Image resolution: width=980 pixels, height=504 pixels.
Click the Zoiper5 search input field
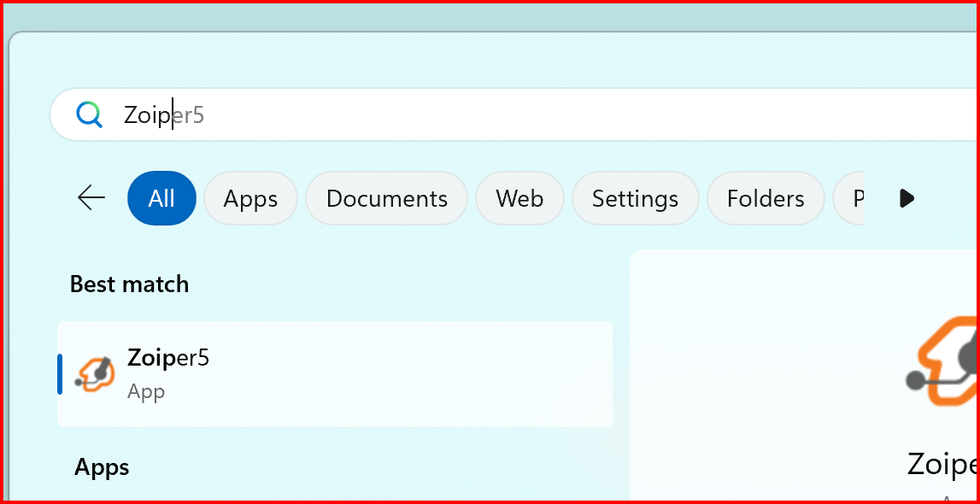pyautogui.click(x=514, y=115)
